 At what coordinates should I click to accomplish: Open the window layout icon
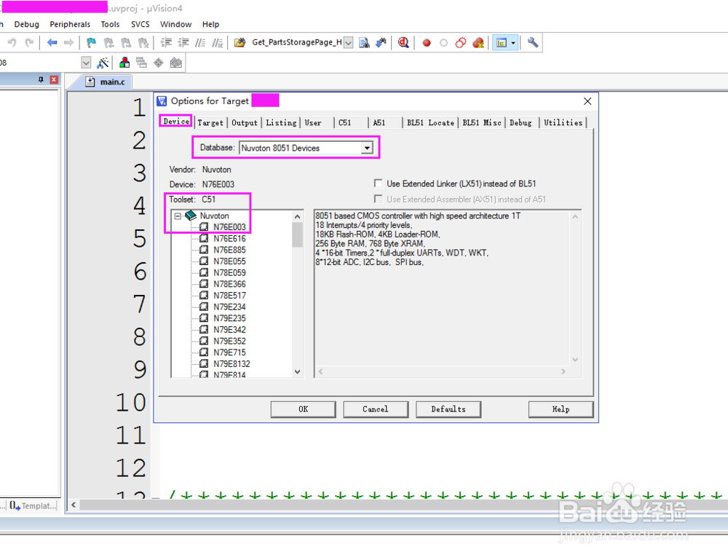click(x=502, y=43)
